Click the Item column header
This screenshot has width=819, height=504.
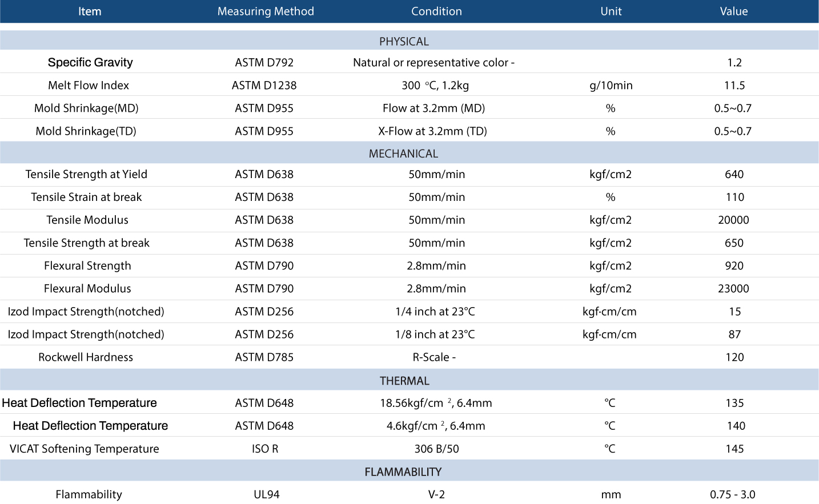[x=90, y=11]
